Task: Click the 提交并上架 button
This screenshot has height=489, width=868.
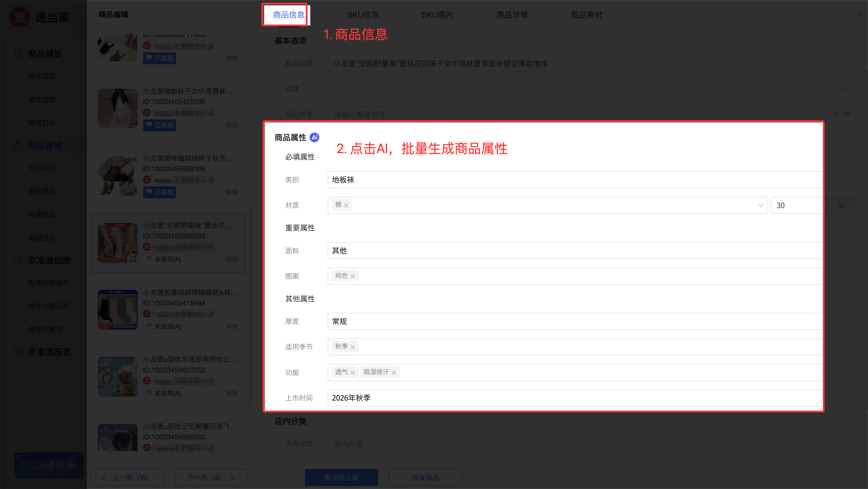Action: [341, 477]
